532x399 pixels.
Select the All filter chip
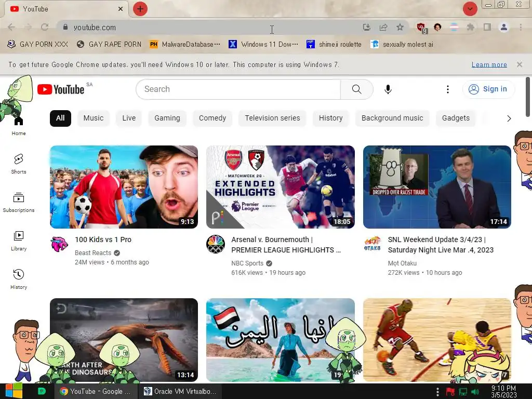pos(60,118)
